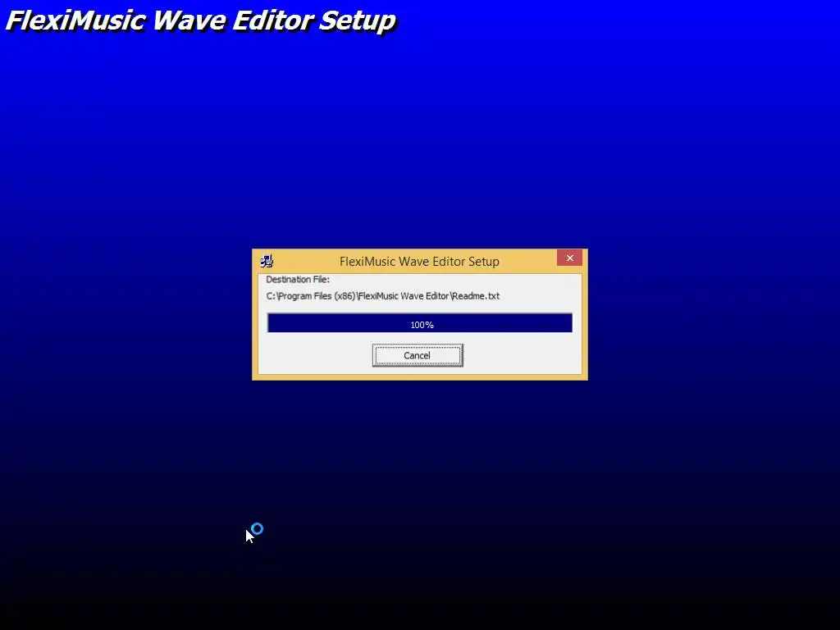Screen dimensions: 840x630
Task: Click the dialog title 'FlexiMusic Wave Editor Setup'
Action: (x=419, y=262)
